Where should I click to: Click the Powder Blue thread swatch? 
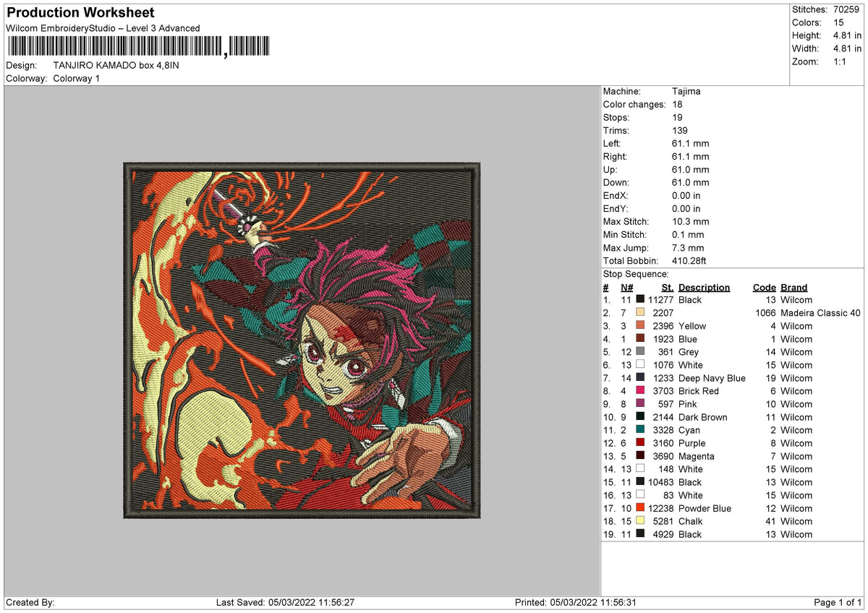[640, 508]
